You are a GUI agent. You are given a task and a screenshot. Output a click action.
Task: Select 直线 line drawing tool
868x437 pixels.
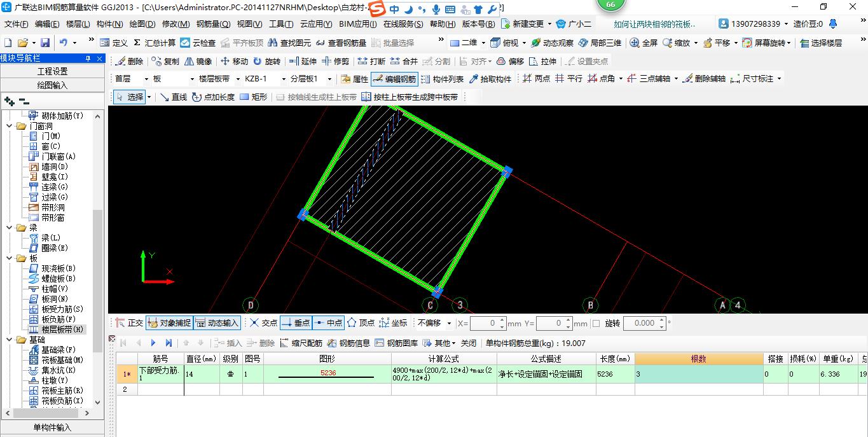point(174,97)
